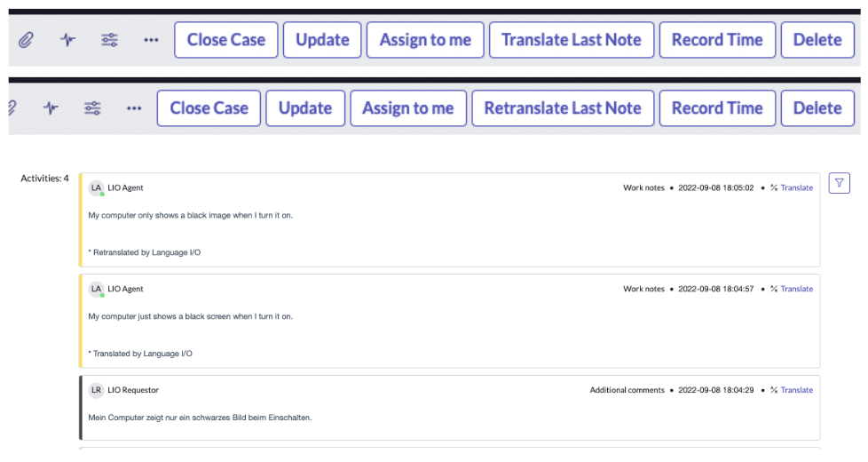Click Translate link on the 18:04:57 work note
The image size is (868, 462).
(796, 289)
